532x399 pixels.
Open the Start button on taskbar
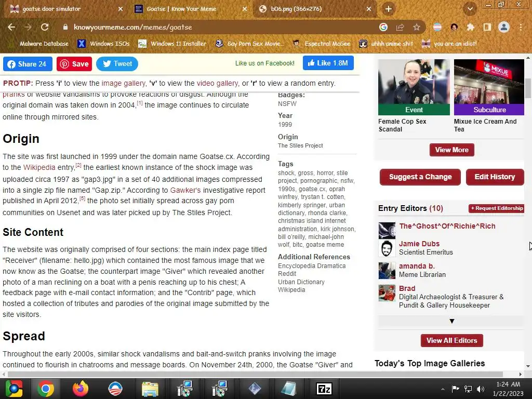[14, 389]
